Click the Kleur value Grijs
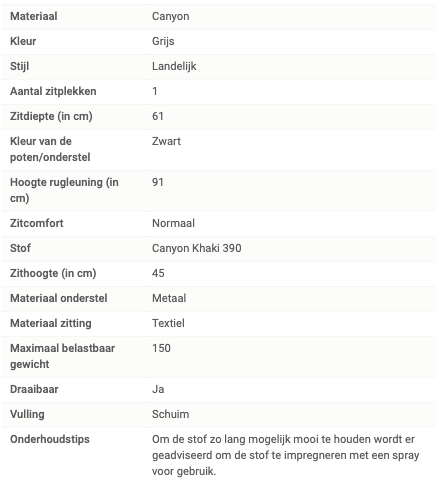The width and height of the screenshot is (436, 480). tap(163, 41)
